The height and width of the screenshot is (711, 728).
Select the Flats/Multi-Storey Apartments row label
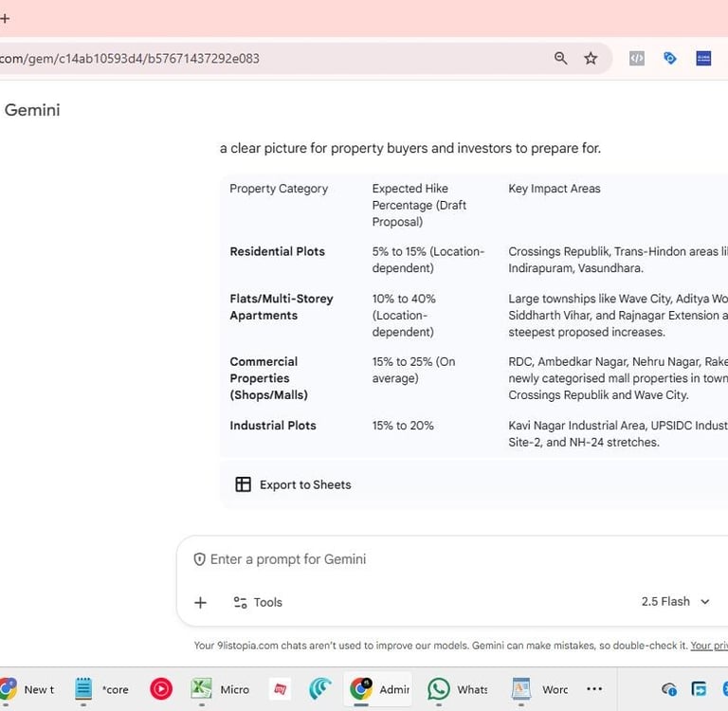tap(282, 307)
